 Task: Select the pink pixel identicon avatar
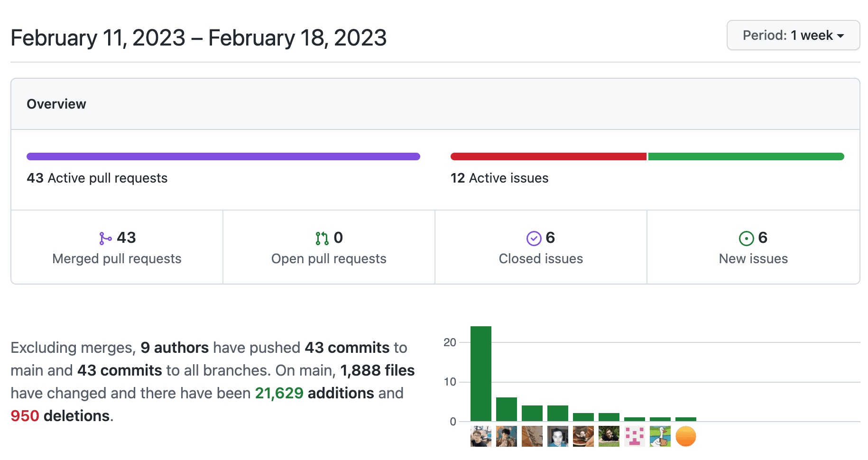coord(634,436)
